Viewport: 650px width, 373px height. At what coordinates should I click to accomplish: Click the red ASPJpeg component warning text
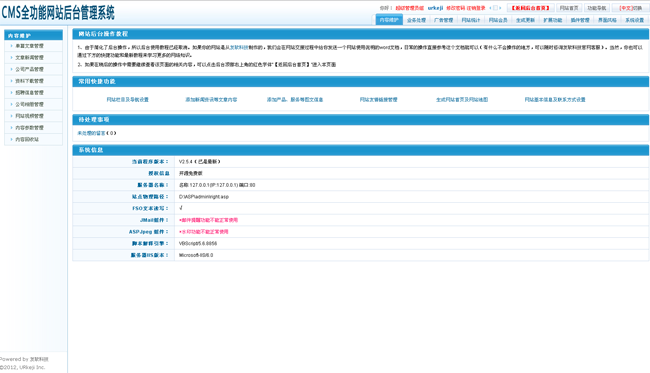(204, 232)
